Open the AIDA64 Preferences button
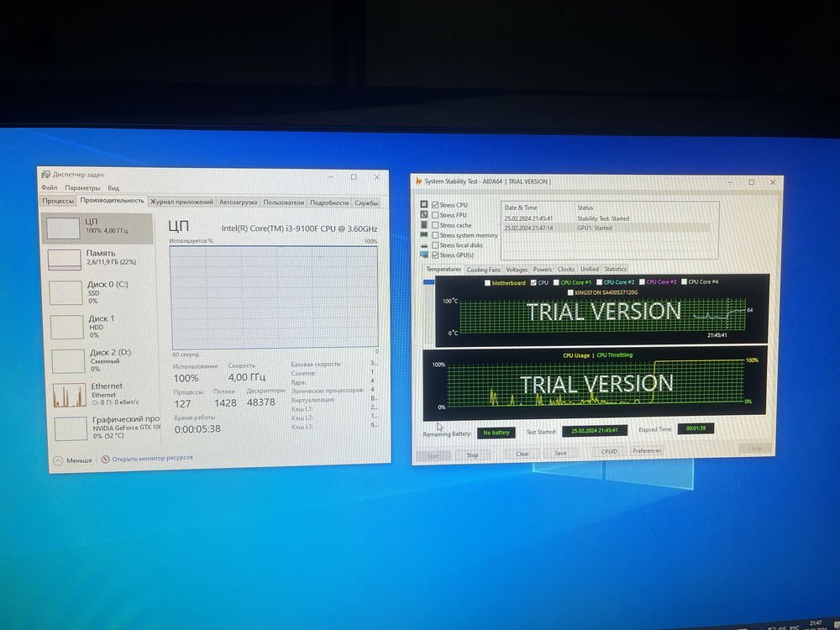This screenshot has height=630, width=840. pos(647,451)
